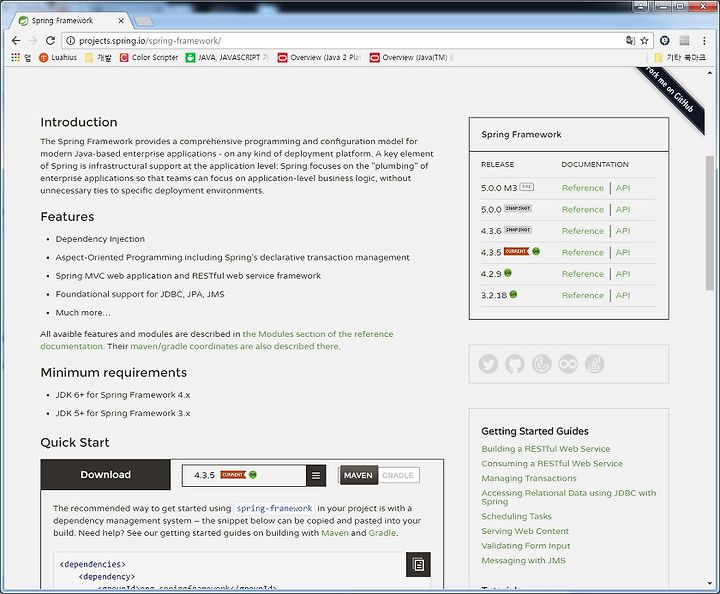Screen dimensions: 720x594
Task: Click the site info icon in the address bar
Action: click(70, 40)
